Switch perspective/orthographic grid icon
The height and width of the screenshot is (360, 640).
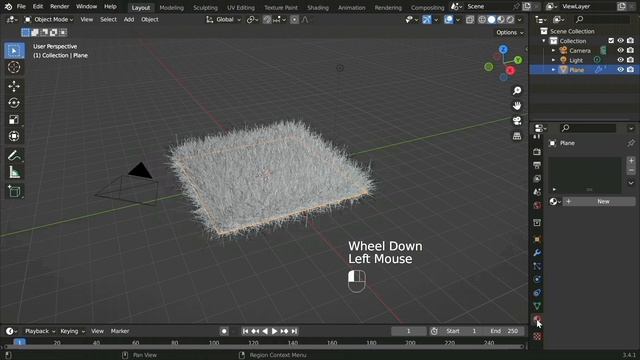517,136
